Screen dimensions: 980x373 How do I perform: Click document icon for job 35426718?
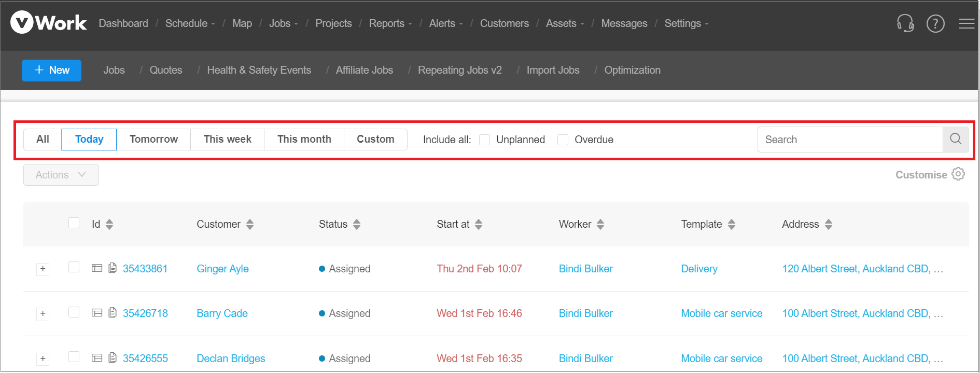pyautogui.click(x=113, y=312)
